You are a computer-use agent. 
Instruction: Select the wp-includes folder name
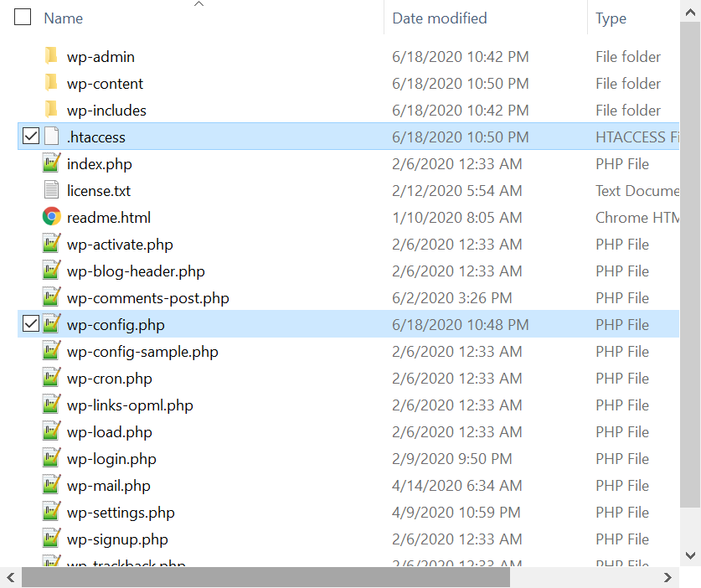click(106, 111)
